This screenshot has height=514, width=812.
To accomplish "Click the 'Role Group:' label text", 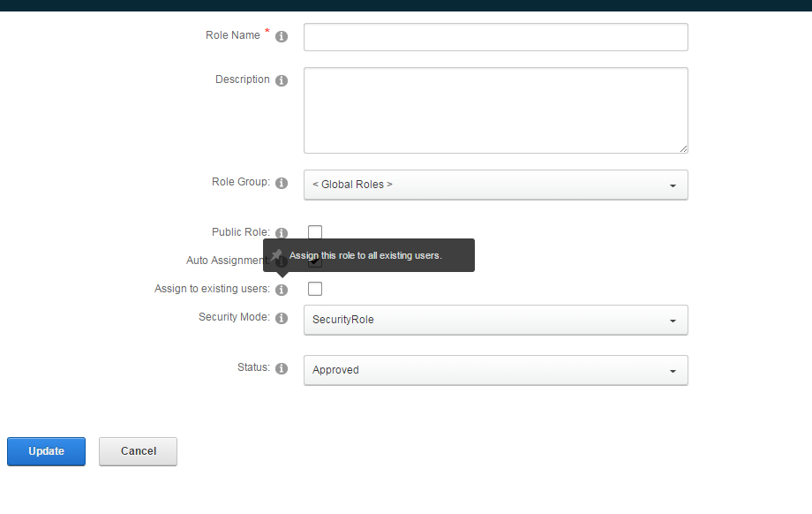I will coord(241,182).
